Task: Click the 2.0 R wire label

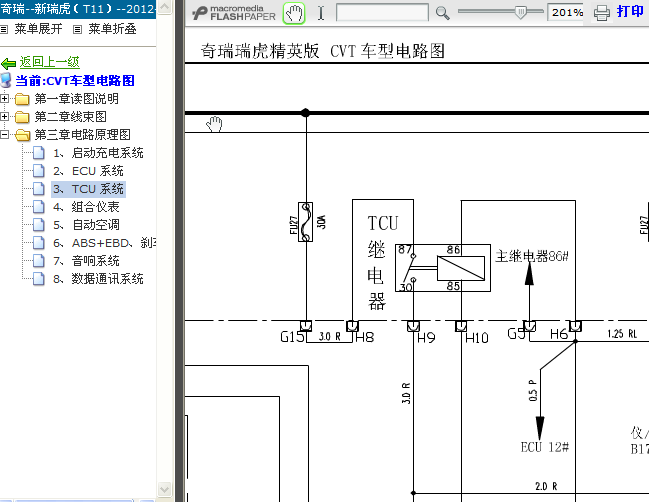Action: tap(546, 486)
